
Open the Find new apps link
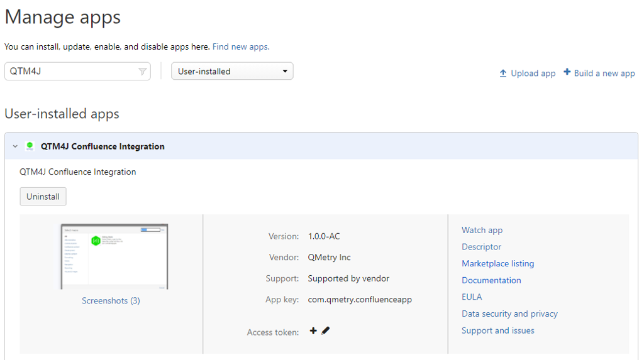241,46
